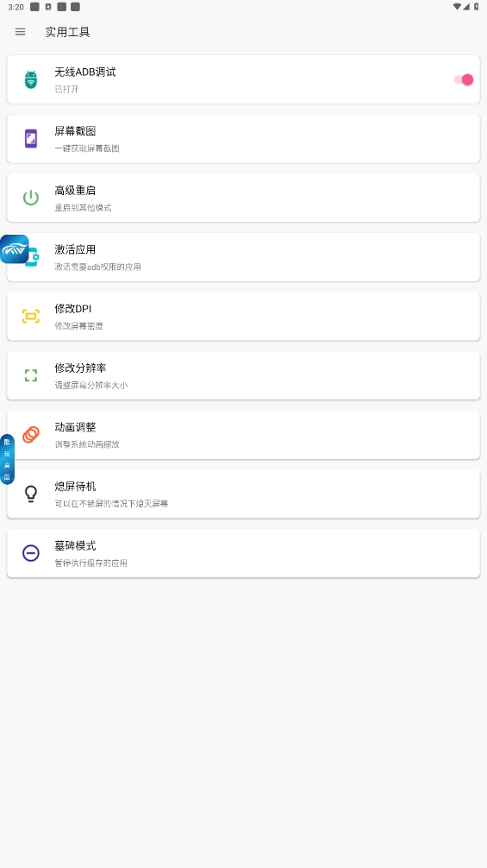The image size is (487, 868).
Task: Open 墓碑模式 feature
Action: [243, 553]
